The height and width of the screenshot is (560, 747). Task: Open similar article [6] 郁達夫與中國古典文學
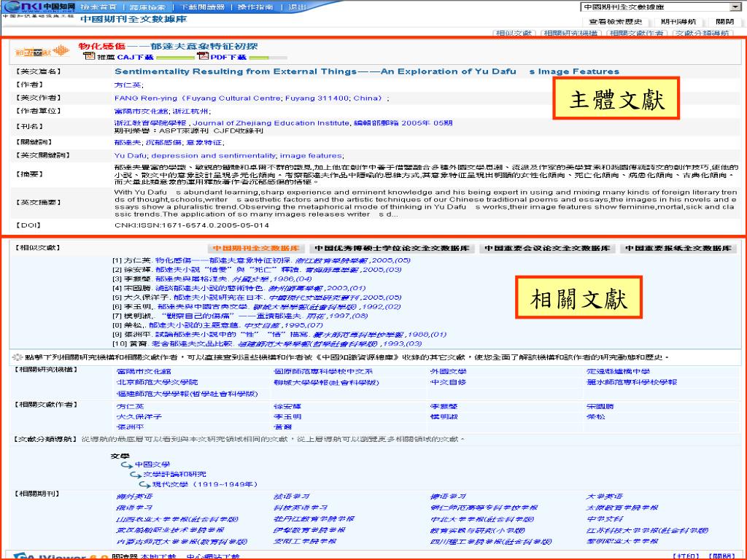coord(203,307)
